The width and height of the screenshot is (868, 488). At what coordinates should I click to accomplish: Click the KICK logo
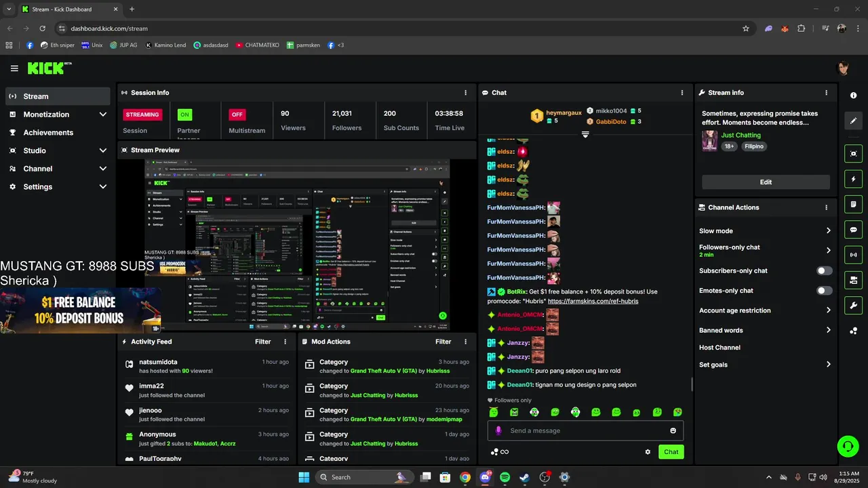pos(49,68)
